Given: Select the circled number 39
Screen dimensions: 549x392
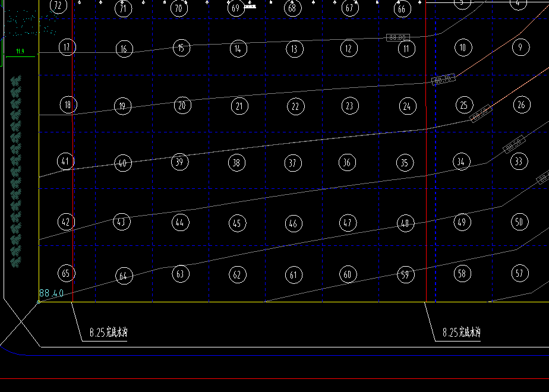Looking at the screenshot, I should click(179, 162).
